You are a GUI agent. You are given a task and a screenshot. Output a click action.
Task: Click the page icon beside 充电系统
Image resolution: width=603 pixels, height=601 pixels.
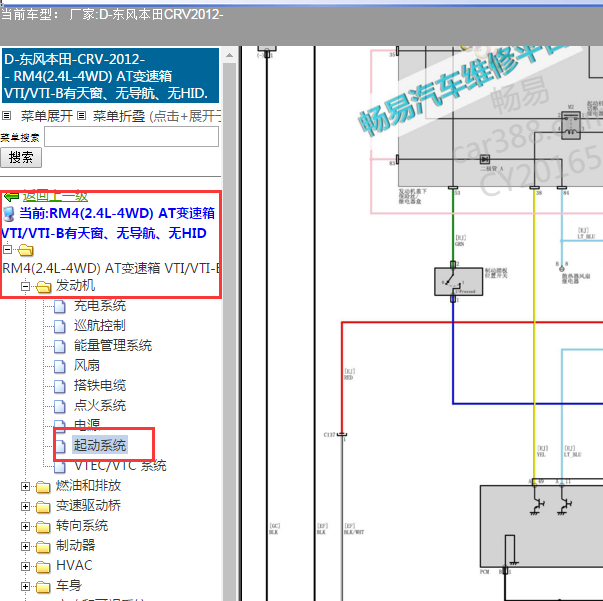[60, 306]
